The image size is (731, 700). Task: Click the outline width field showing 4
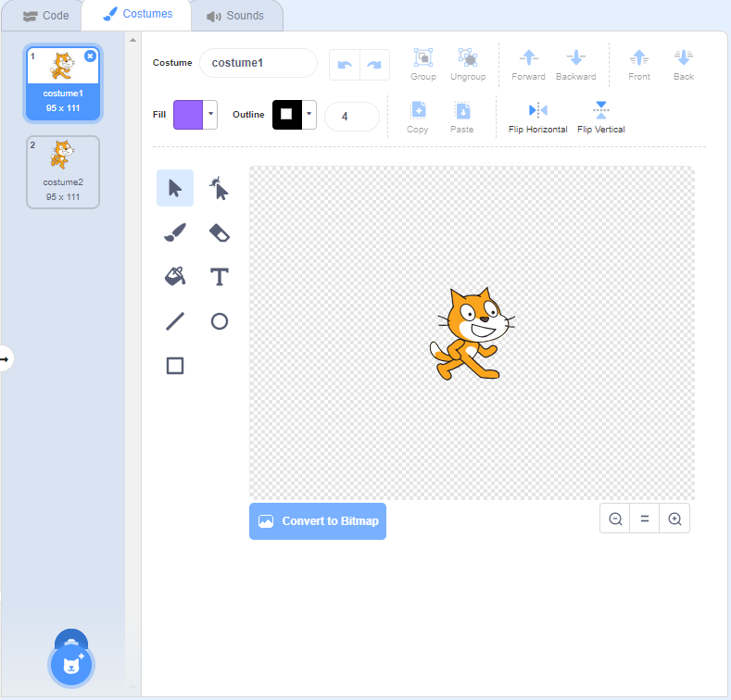(x=352, y=117)
